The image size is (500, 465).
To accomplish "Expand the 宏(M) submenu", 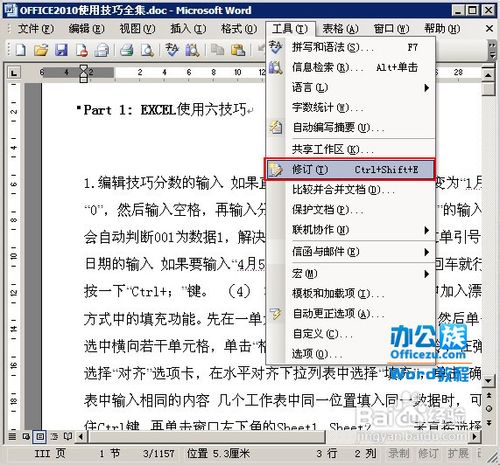I will click(x=351, y=274).
